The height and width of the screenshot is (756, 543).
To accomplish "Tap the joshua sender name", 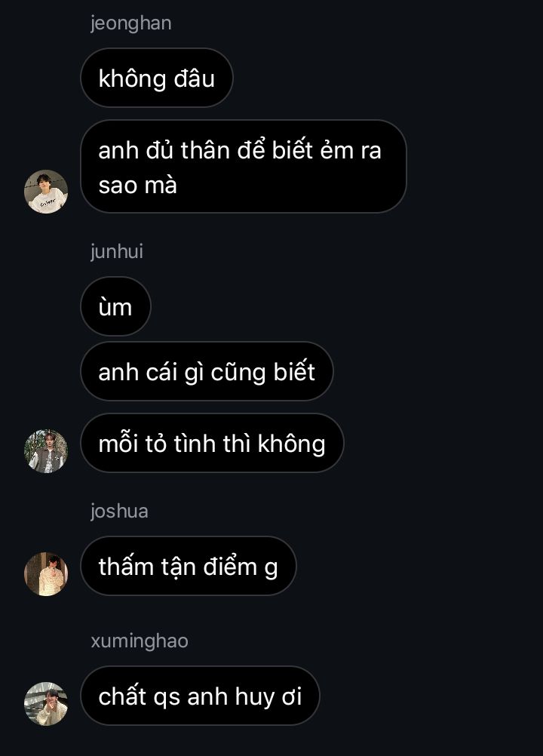I will coord(119,511).
